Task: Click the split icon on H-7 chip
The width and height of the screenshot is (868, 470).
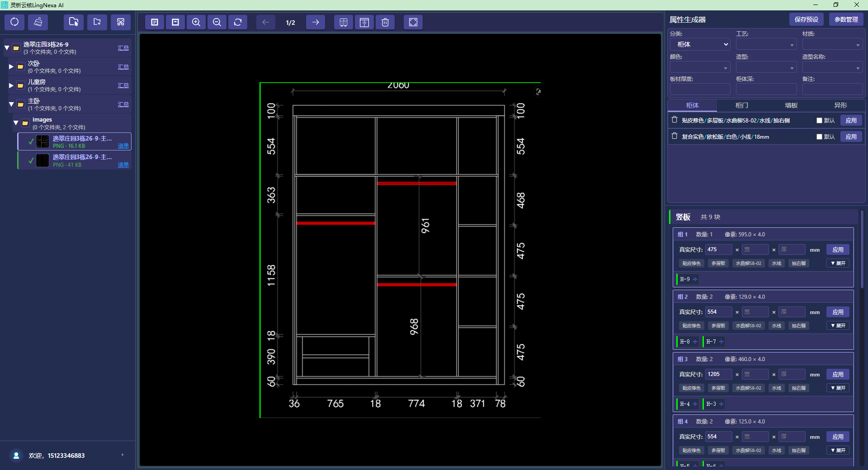Action: pos(721,342)
